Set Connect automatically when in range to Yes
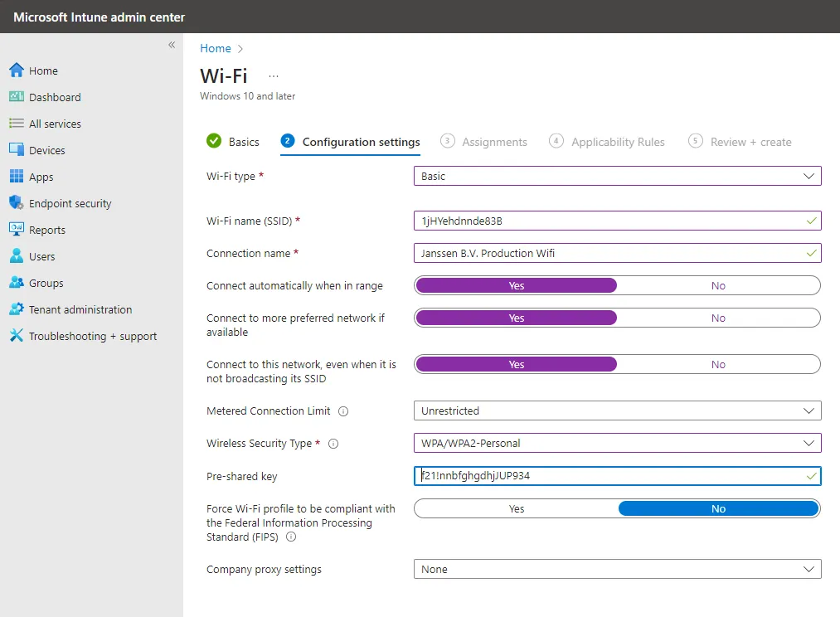 pyautogui.click(x=517, y=285)
